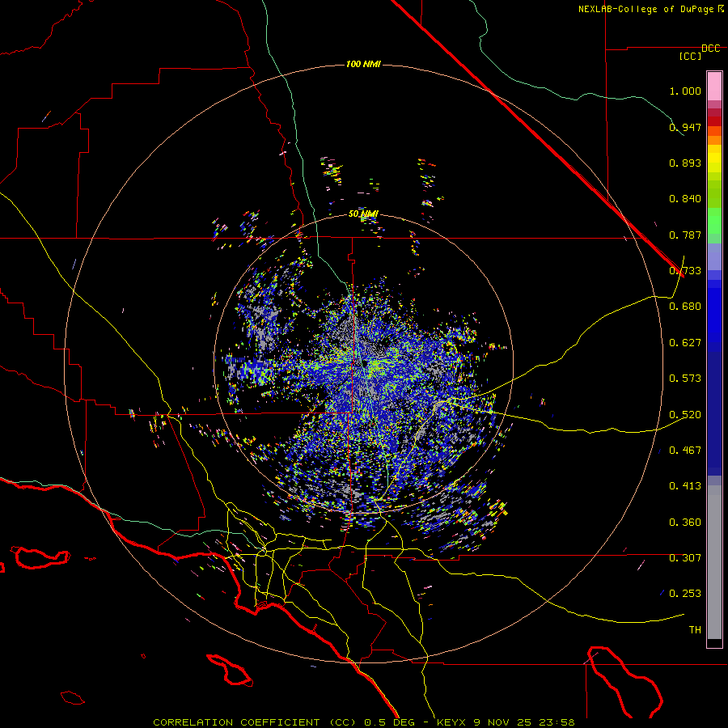Click the 0.947 color bar value

coord(685,127)
